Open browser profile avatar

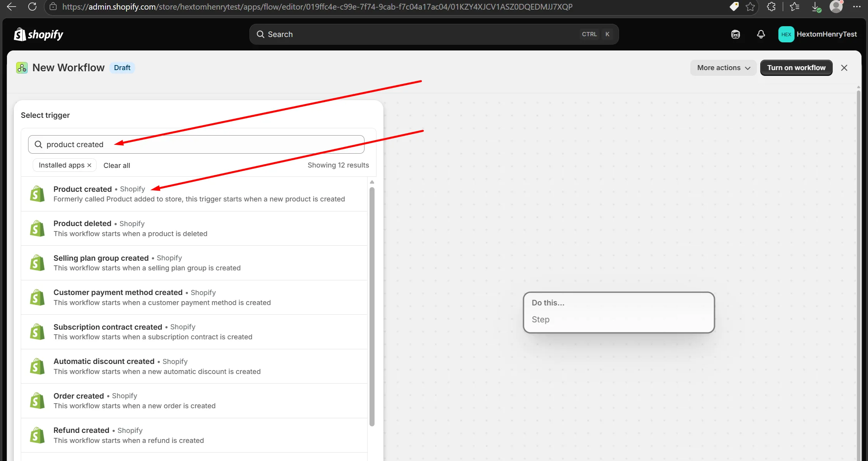(x=836, y=7)
